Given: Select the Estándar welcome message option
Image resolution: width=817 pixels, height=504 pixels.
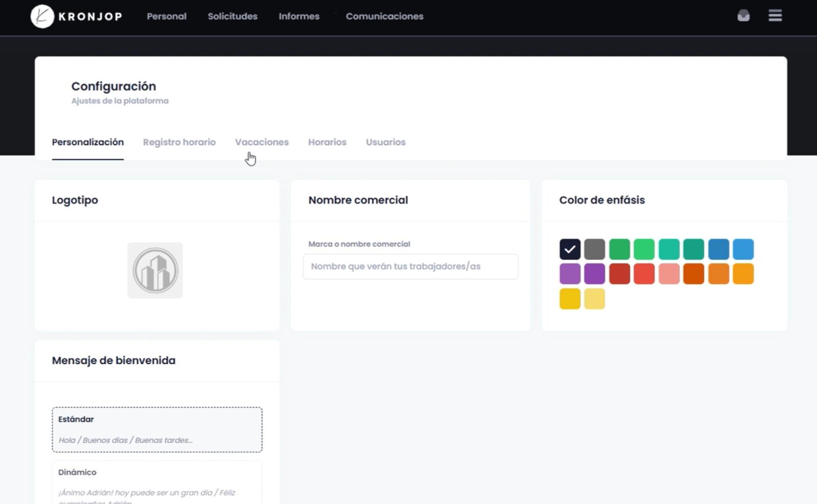Looking at the screenshot, I should [x=157, y=429].
